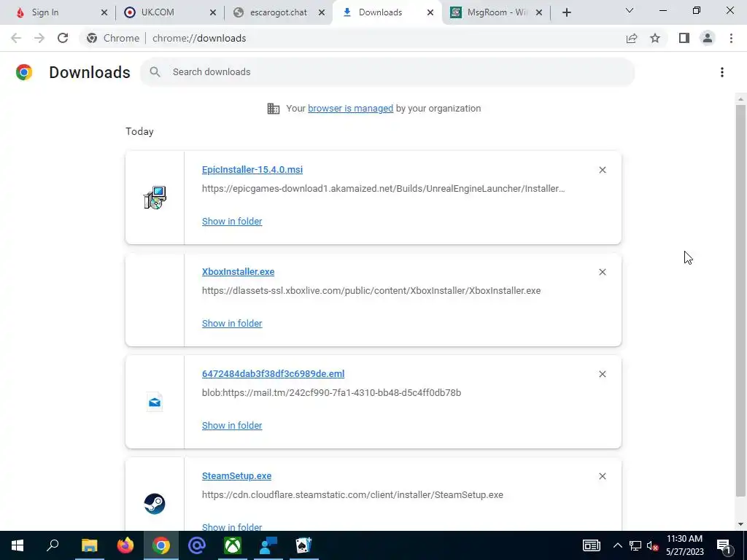Click the page vertical scrollbar
747x560 pixels.
point(740,300)
